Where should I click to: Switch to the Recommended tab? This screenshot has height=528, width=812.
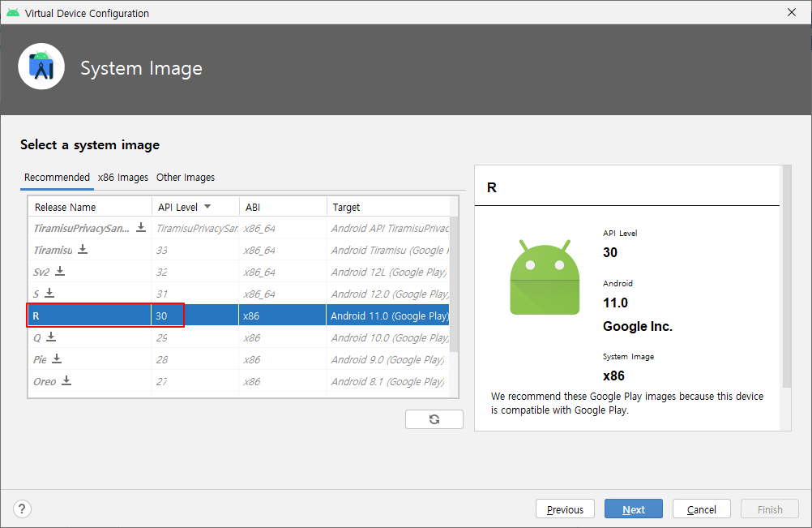57,177
